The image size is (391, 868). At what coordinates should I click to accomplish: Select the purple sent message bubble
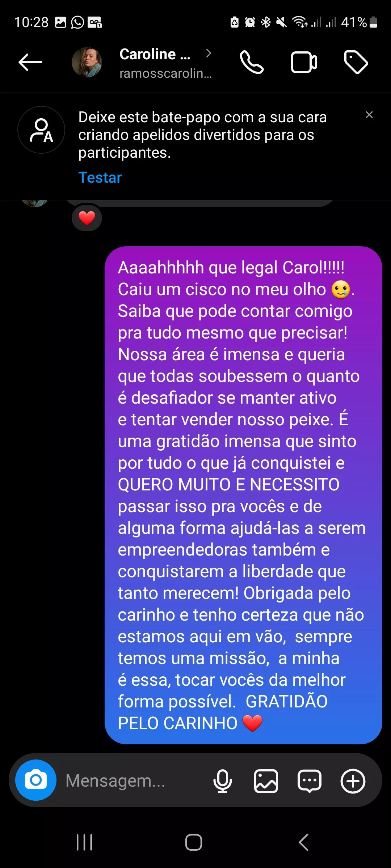[243, 495]
